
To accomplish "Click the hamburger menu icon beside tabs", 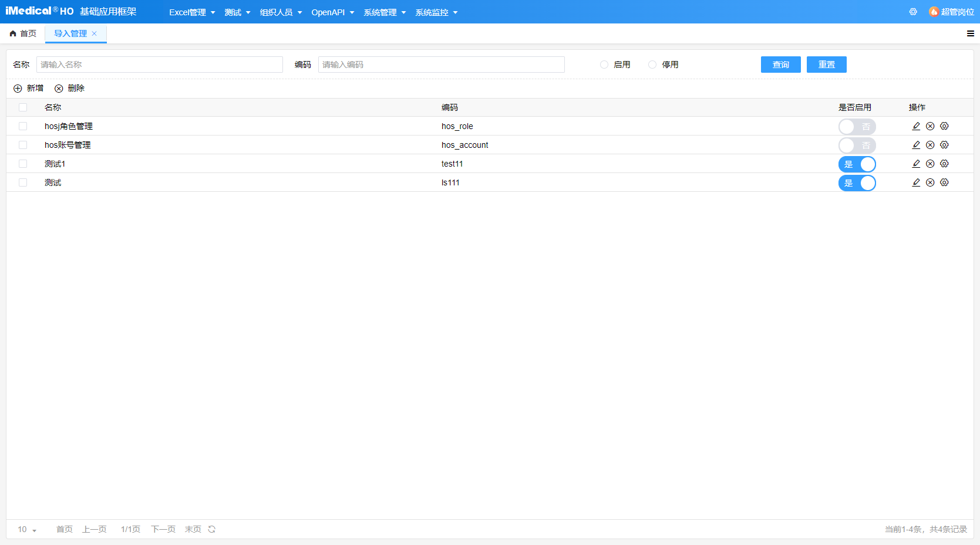I will [x=971, y=33].
